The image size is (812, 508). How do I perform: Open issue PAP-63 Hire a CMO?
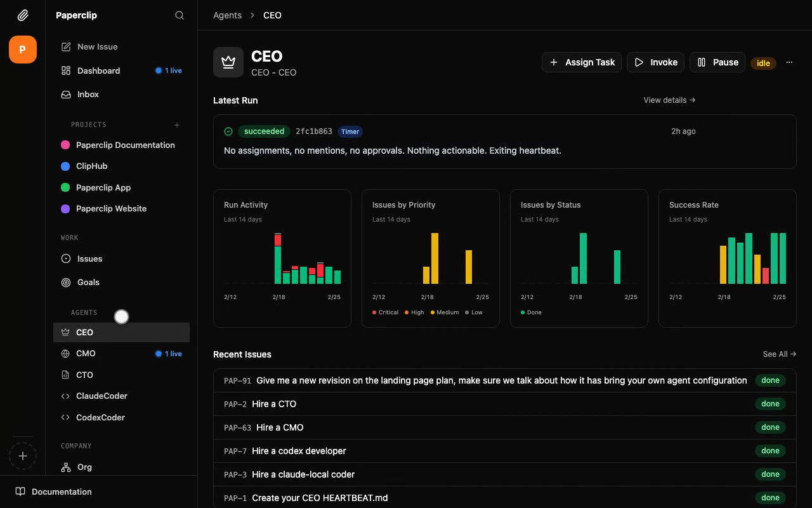click(505, 427)
